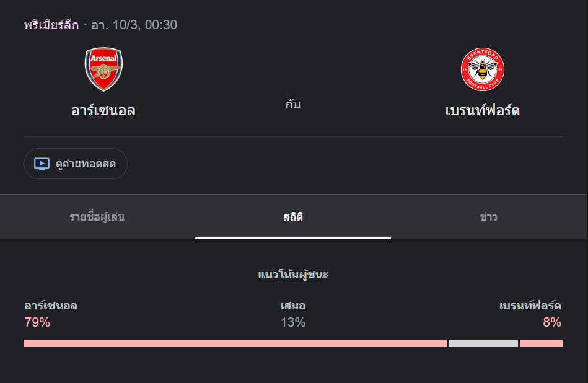Click the กับ text between the teams
The image size is (588, 383).
point(293,105)
